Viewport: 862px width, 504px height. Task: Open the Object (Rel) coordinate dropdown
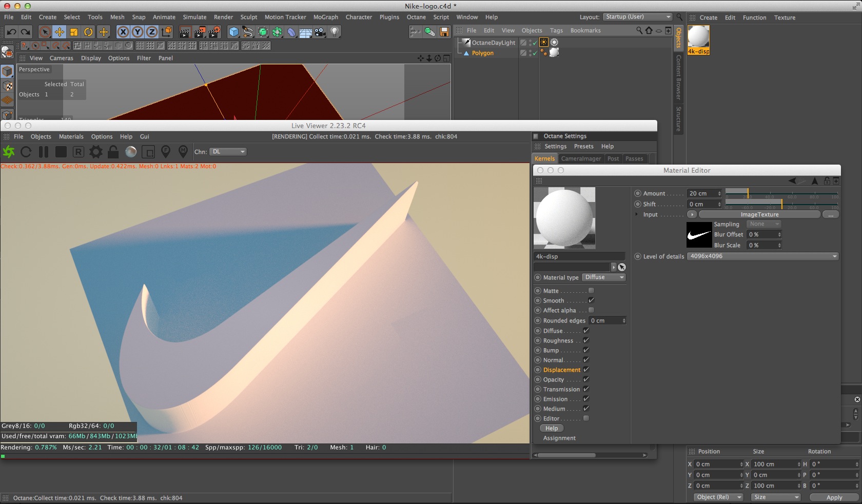tap(717, 497)
